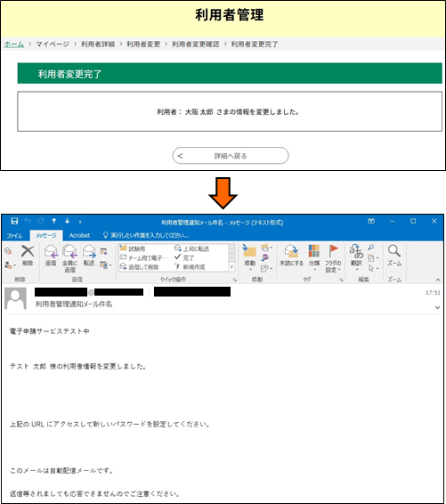Click the 全員に返信 reply all icon
The height and width of the screenshot is (504, 446).
[69, 251]
